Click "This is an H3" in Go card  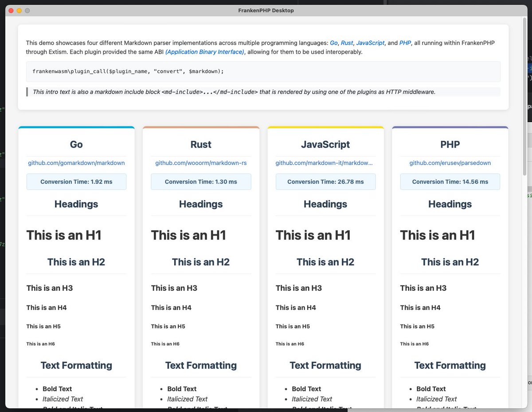click(x=50, y=288)
